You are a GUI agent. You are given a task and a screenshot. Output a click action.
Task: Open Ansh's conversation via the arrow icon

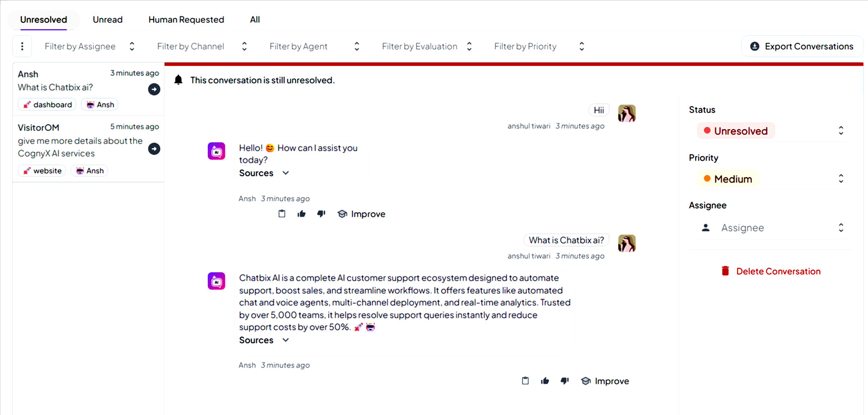[x=154, y=89]
